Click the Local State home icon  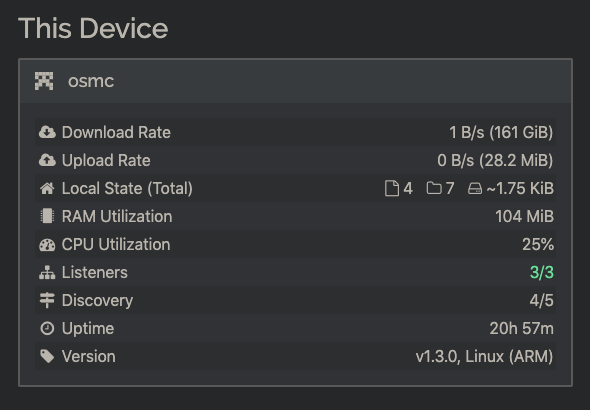click(47, 188)
